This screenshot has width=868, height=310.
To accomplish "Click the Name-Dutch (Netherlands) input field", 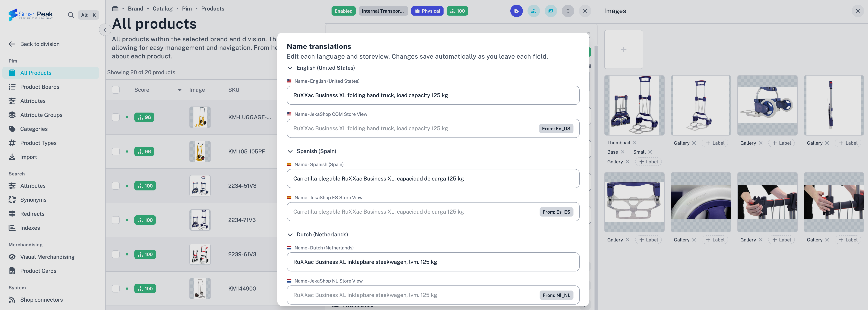I will [433, 262].
